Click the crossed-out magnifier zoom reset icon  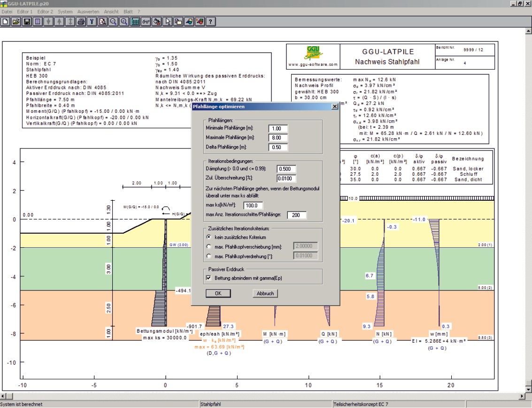tap(102, 22)
